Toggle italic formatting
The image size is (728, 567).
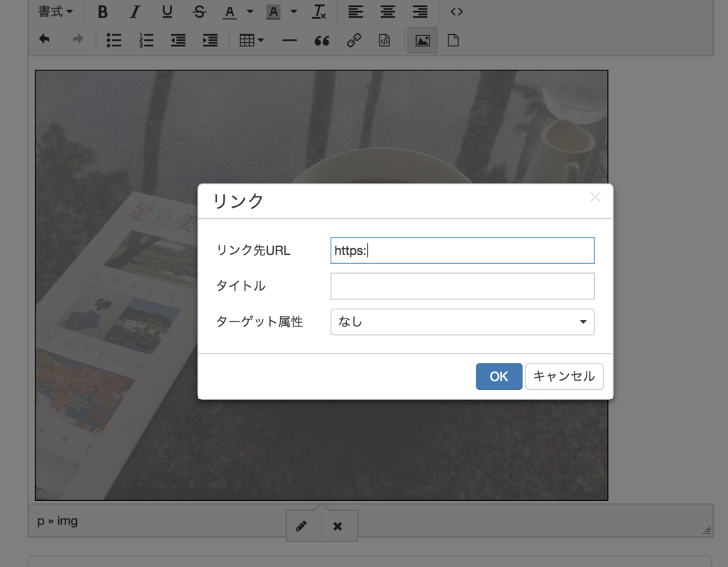[x=134, y=12]
